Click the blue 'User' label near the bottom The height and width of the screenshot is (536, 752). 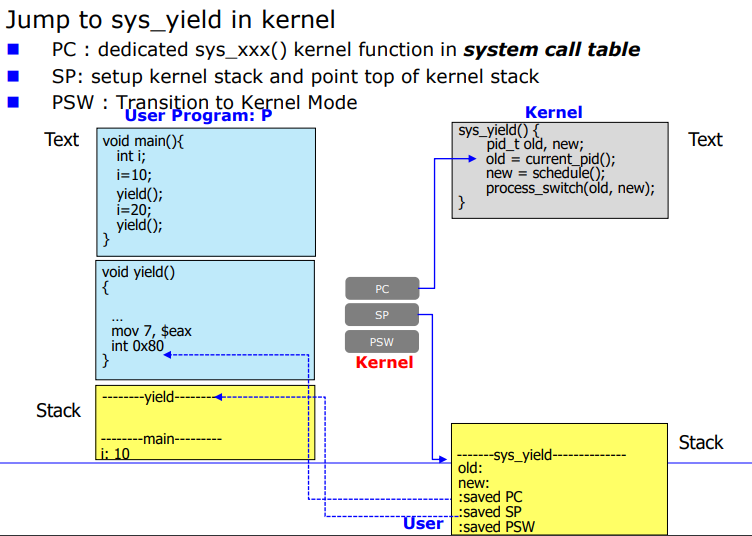423,524
